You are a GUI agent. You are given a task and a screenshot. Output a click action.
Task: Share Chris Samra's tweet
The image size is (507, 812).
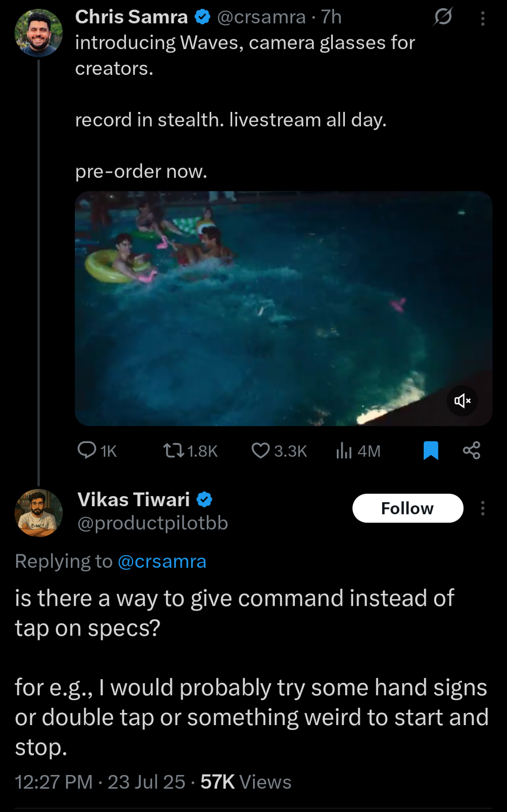(471, 450)
